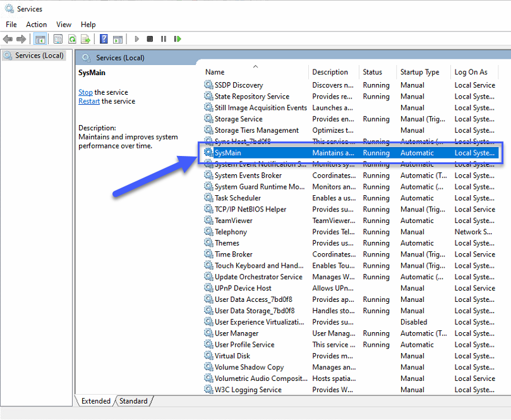Select Storage Tiers Management row
The height and width of the screenshot is (420, 511).
(351, 130)
